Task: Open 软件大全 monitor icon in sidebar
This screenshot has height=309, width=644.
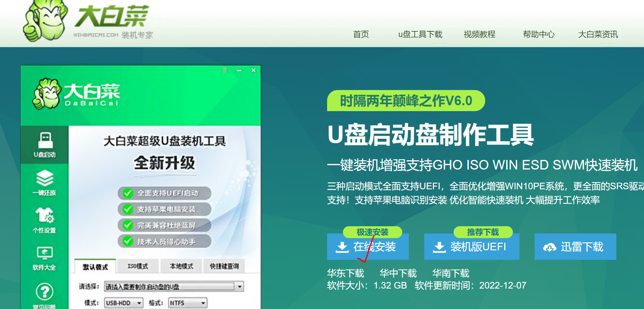Action: pos(44,259)
